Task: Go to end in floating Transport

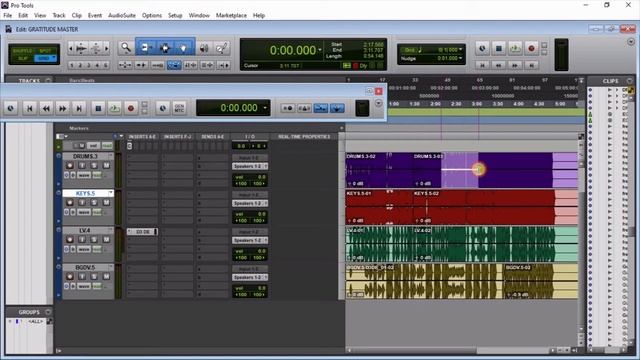Action: [x=79, y=108]
